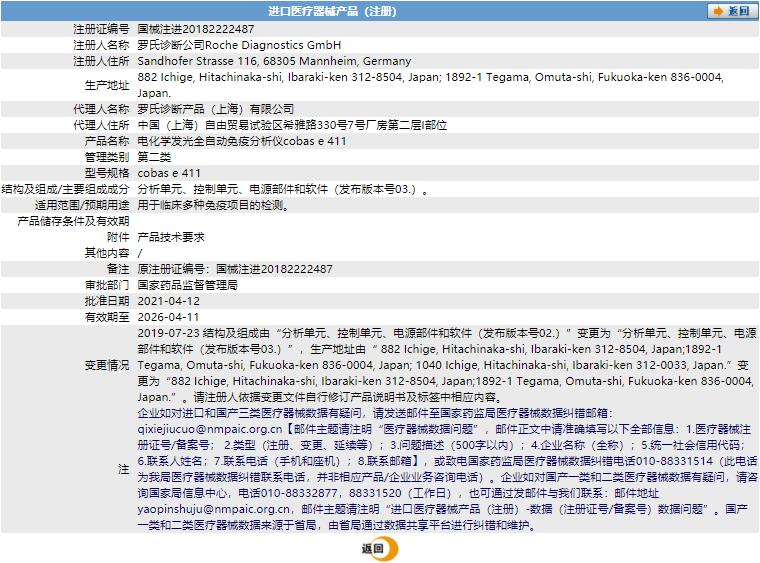Screen dimensions: 760x563
Task: Click the 注册证编号 field label
Action: [101, 29]
